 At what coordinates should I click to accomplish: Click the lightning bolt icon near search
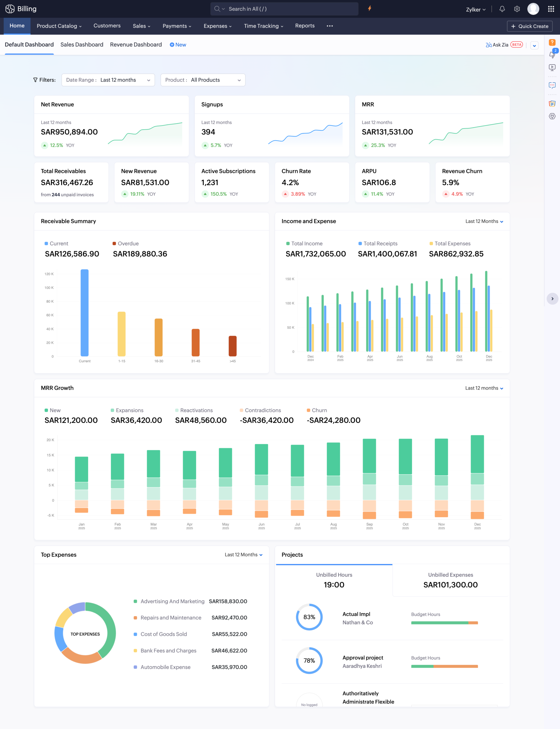pyautogui.click(x=369, y=8)
